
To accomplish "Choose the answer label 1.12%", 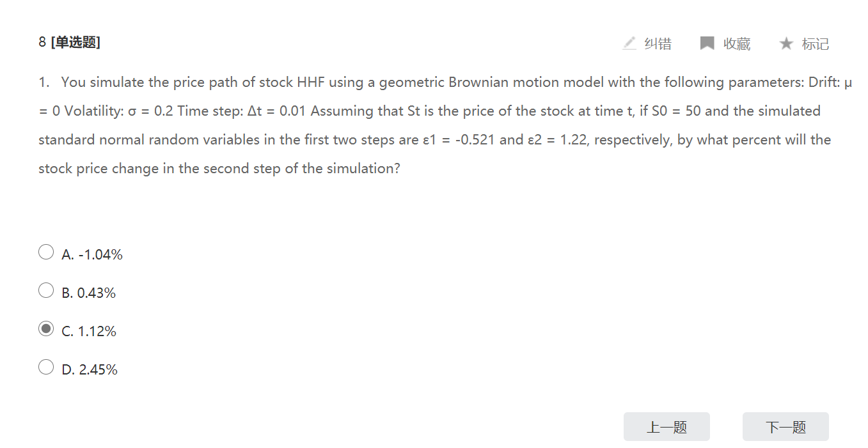I will point(97,332).
